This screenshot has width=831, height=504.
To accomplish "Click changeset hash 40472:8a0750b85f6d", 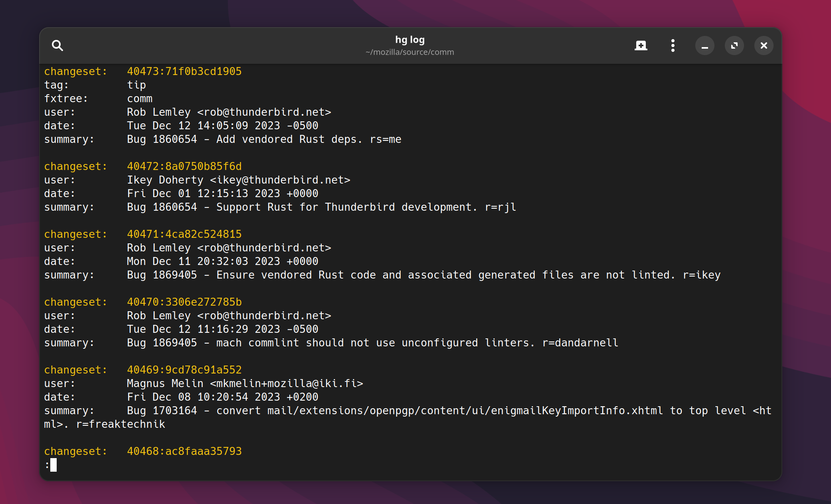I will click(184, 166).
